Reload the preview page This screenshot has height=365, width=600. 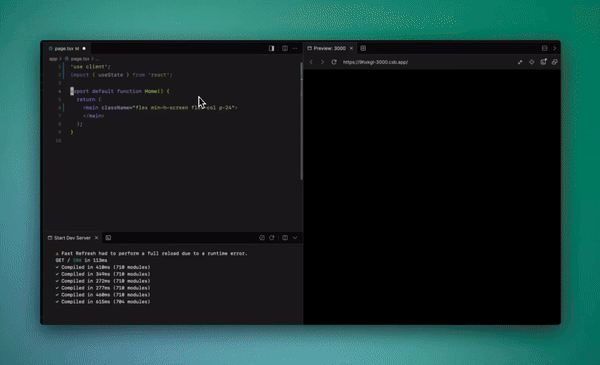click(x=334, y=62)
